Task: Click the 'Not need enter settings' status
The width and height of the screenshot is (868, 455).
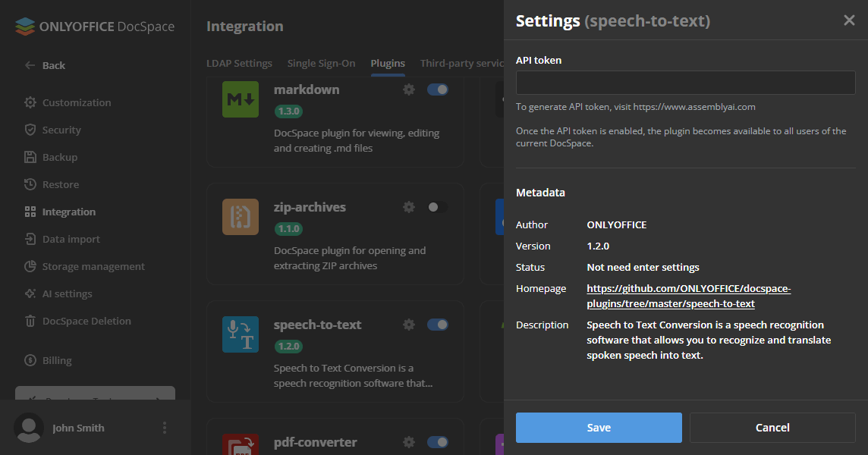Action: click(643, 268)
